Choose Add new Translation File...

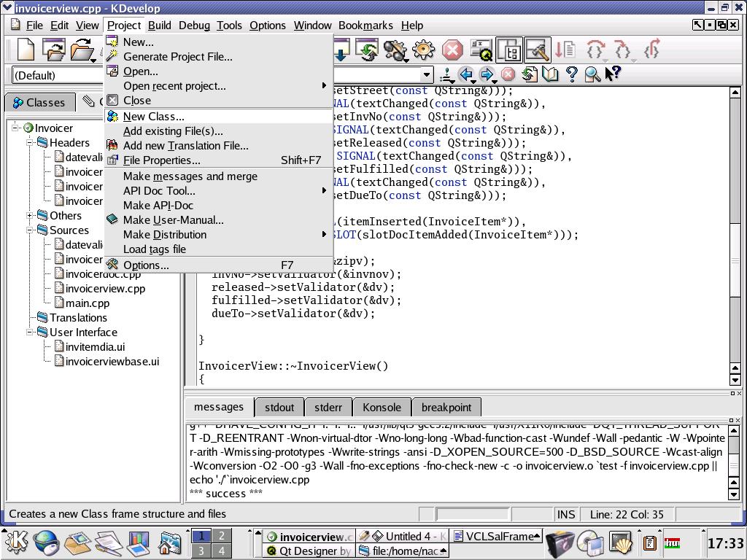[218, 146]
